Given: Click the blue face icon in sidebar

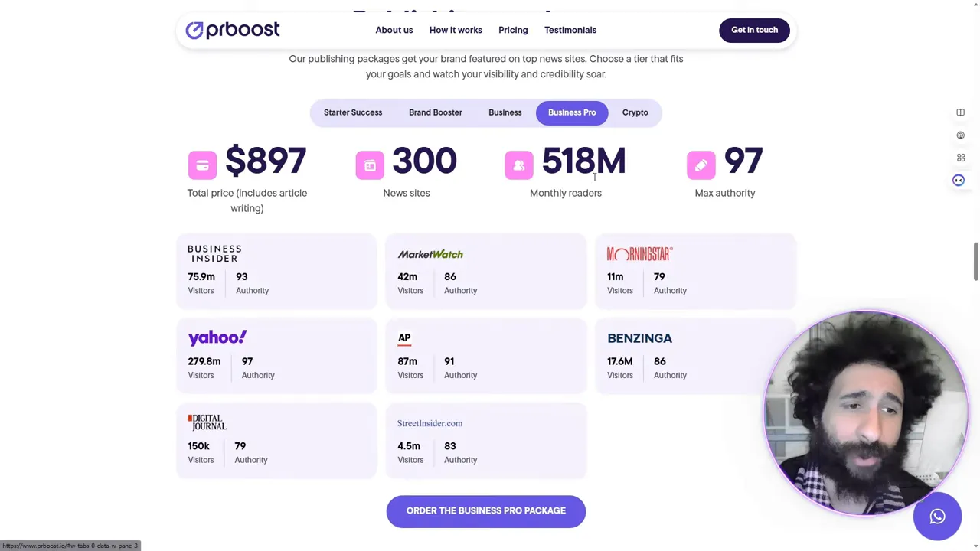Looking at the screenshot, I should click(x=959, y=181).
